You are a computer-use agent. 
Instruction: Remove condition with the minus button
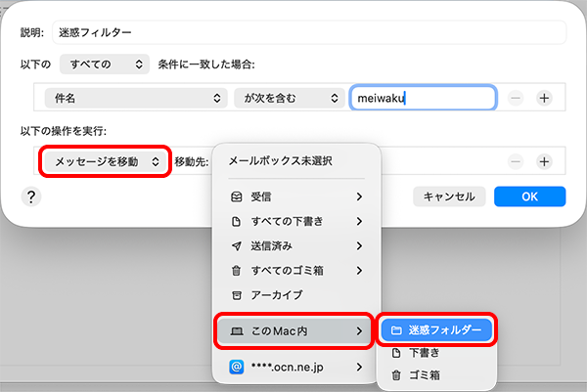[516, 98]
